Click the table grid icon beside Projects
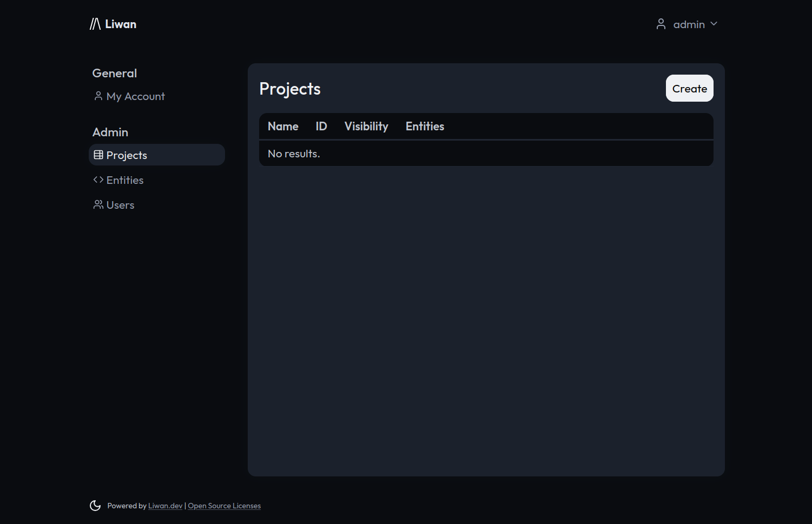This screenshot has height=524, width=812. [98, 155]
